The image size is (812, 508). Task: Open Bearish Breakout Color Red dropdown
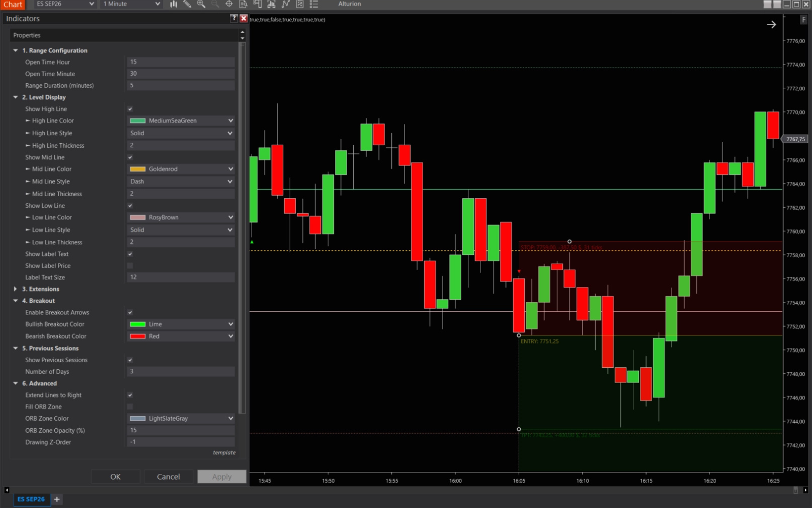pyautogui.click(x=181, y=336)
